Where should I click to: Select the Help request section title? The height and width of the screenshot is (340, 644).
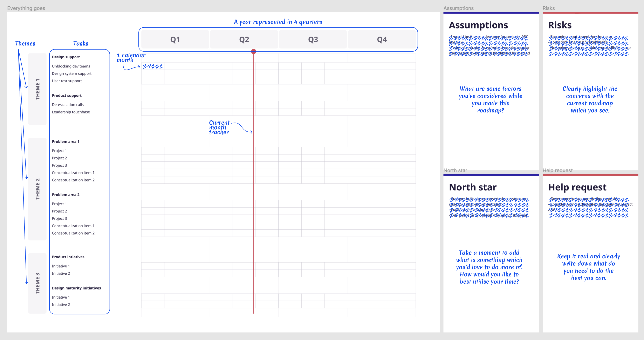577,187
